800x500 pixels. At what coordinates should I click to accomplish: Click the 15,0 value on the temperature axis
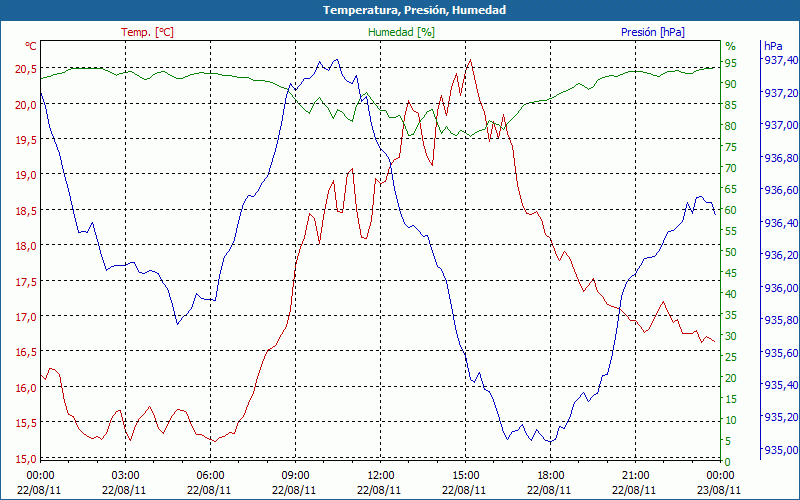click(x=27, y=459)
